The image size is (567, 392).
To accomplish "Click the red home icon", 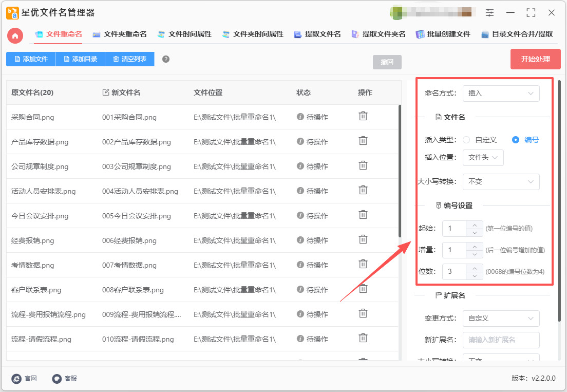I will (x=15, y=35).
